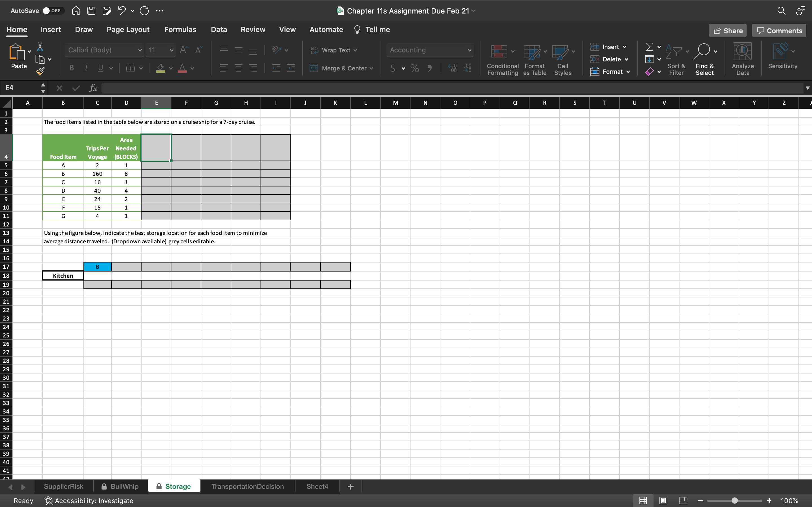Click the AutoSum sigma icon
The width and height of the screenshot is (812, 507).
pos(649,46)
